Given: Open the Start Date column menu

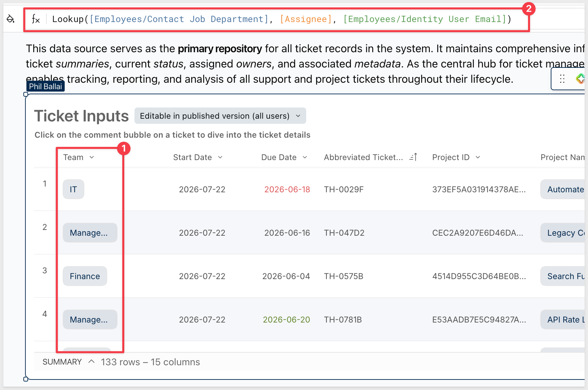Looking at the screenshot, I should [220, 157].
